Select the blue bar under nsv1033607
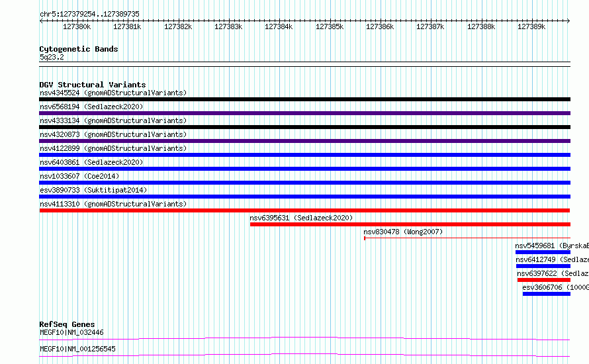The image size is (589, 364). pos(304,183)
